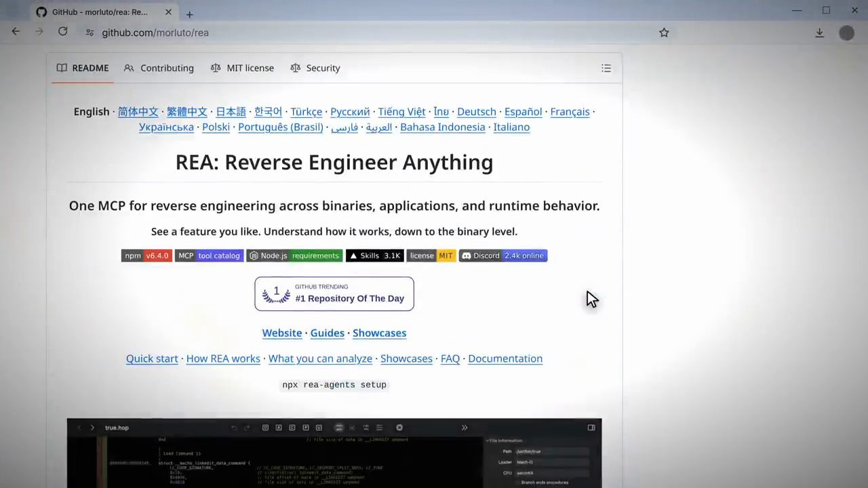Open the 日本語 translation link
The image size is (868, 488).
231,112
